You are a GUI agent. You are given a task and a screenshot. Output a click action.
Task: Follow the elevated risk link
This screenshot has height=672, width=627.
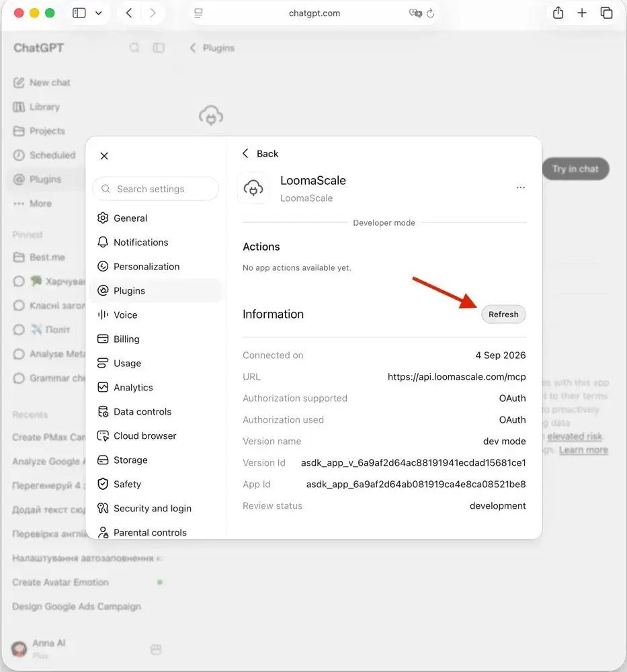click(575, 436)
